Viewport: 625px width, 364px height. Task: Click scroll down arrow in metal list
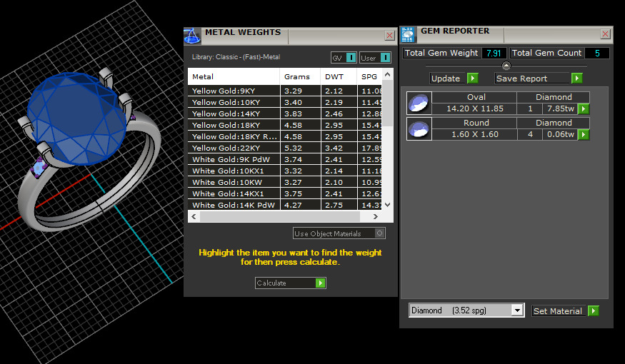pyautogui.click(x=387, y=205)
